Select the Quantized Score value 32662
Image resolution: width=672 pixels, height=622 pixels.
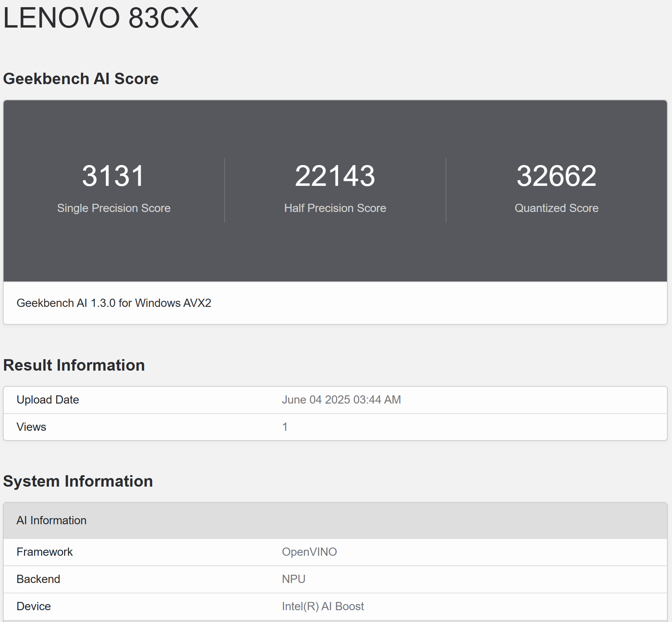(556, 176)
